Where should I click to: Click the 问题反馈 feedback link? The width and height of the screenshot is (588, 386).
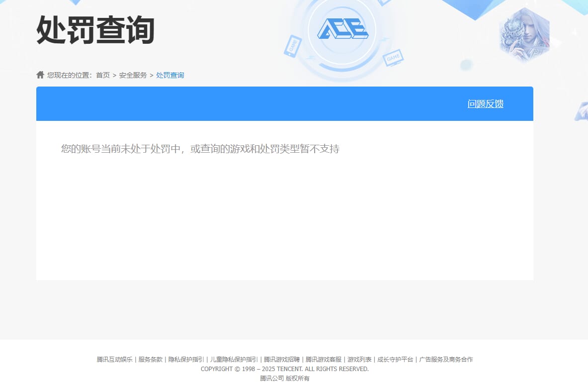pyautogui.click(x=485, y=103)
